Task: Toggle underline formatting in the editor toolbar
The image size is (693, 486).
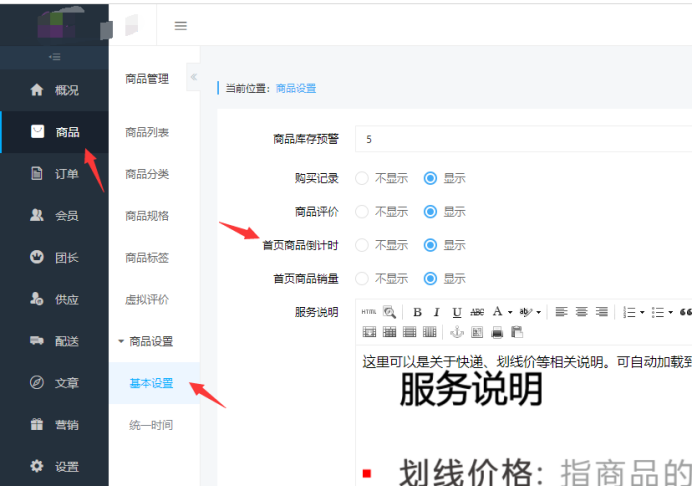Action: [x=457, y=312]
